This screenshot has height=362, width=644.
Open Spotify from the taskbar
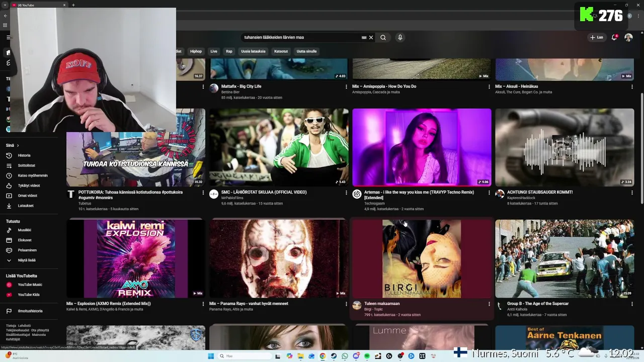(367, 356)
